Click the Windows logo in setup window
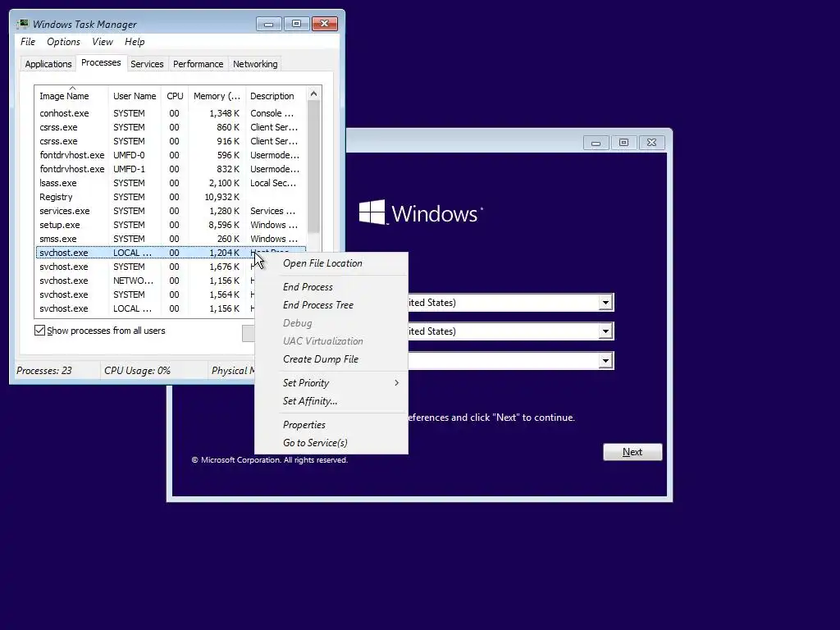Viewport: 840px width, 630px height. (x=372, y=212)
